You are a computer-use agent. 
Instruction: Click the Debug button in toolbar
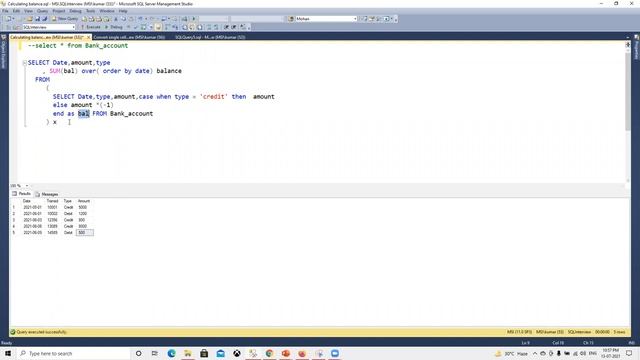pos(114,27)
